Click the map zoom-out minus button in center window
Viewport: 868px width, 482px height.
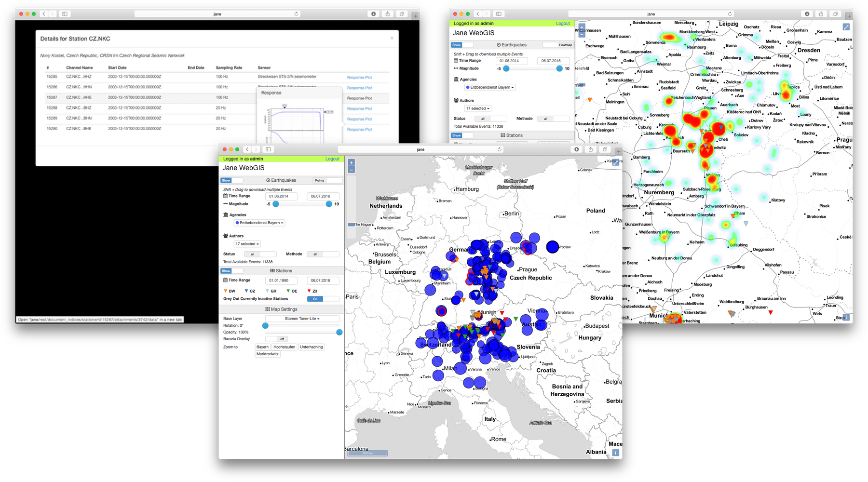pos(351,170)
